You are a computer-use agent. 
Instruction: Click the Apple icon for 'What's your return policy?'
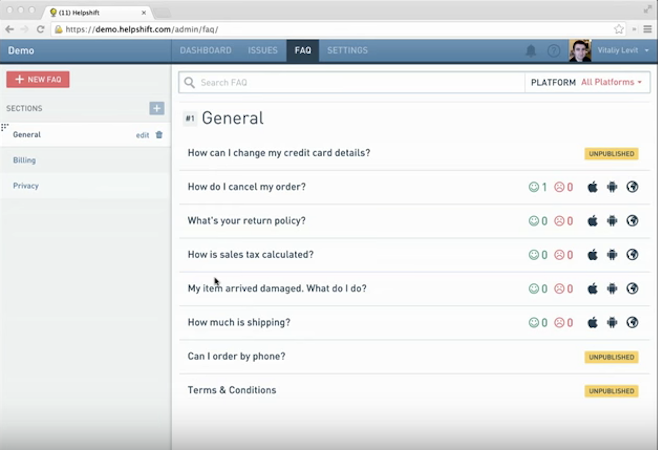click(593, 221)
